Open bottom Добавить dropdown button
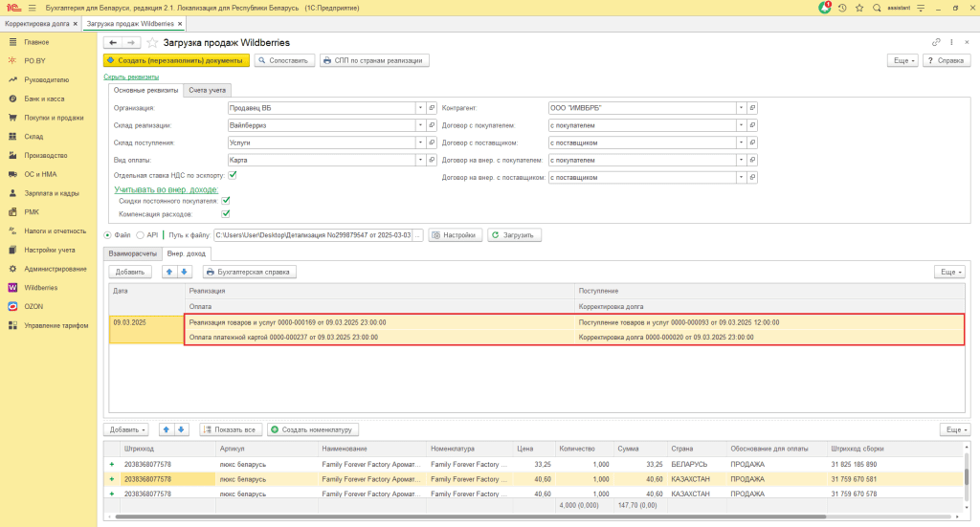 point(126,429)
